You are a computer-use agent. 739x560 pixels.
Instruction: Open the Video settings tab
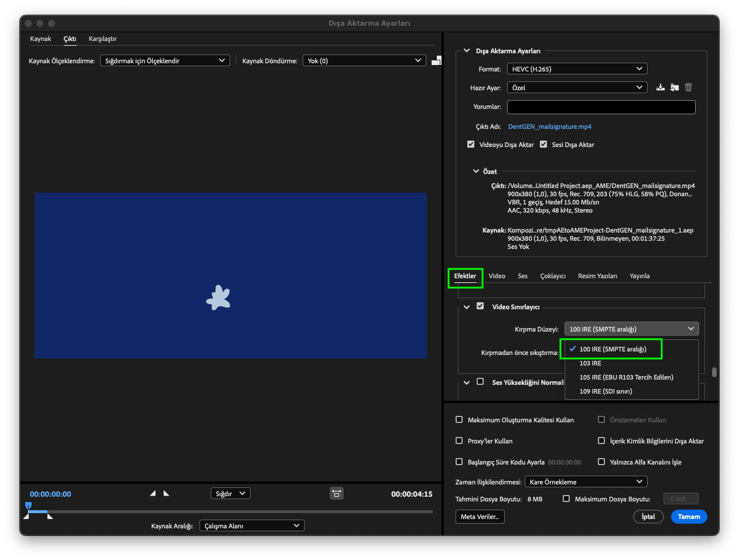(497, 276)
